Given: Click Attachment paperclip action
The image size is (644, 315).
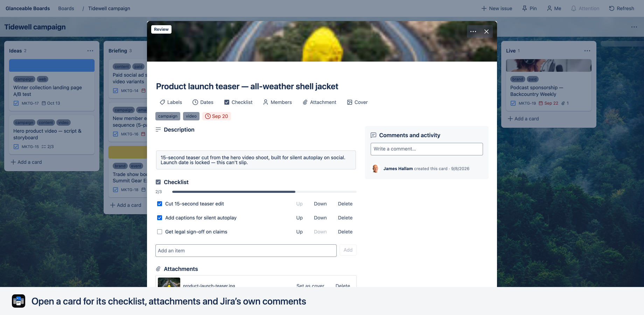Looking at the screenshot, I should click(320, 102).
